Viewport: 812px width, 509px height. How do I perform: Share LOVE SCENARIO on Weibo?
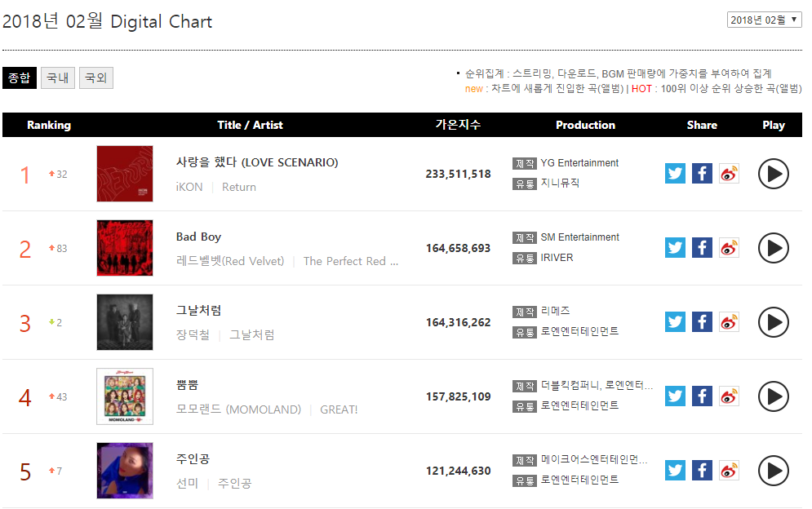tap(729, 174)
